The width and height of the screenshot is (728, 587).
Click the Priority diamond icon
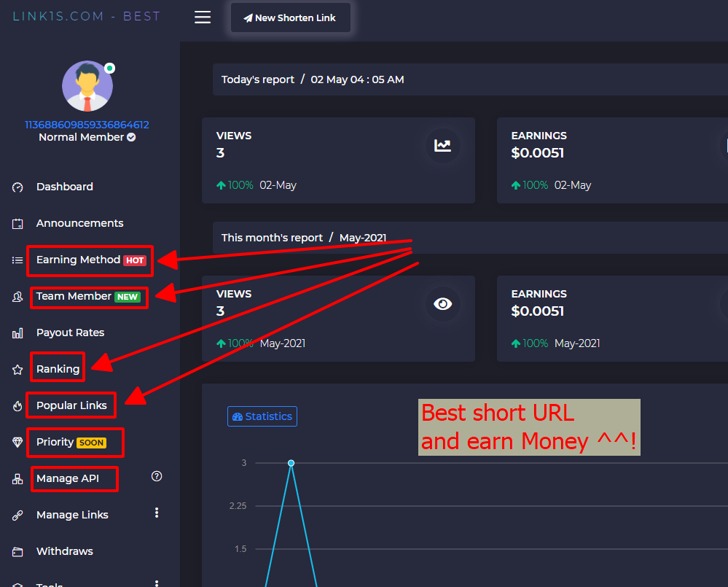click(x=17, y=442)
